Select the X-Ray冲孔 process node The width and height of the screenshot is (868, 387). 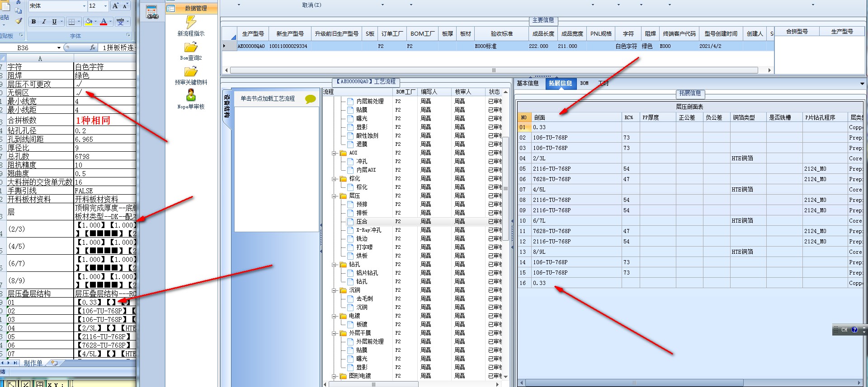(368, 230)
